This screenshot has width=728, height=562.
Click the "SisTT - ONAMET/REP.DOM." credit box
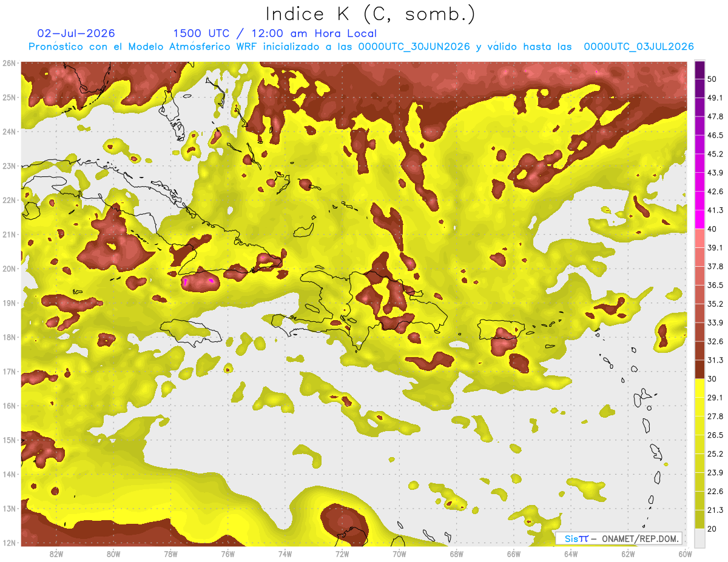[619, 538]
